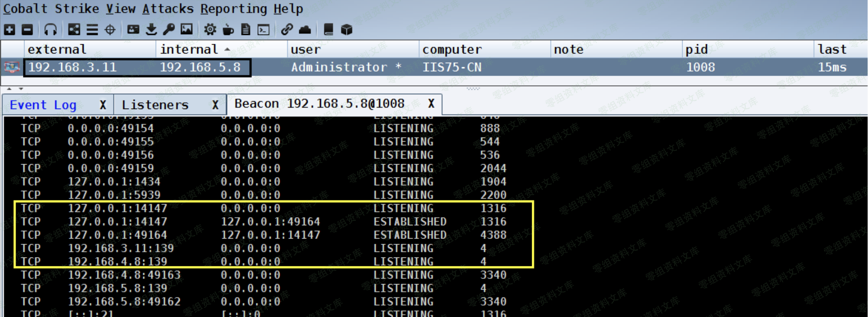Switch to the Listeners tab
Image resolution: width=868 pixels, height=317 pixels.
point(155,105)
